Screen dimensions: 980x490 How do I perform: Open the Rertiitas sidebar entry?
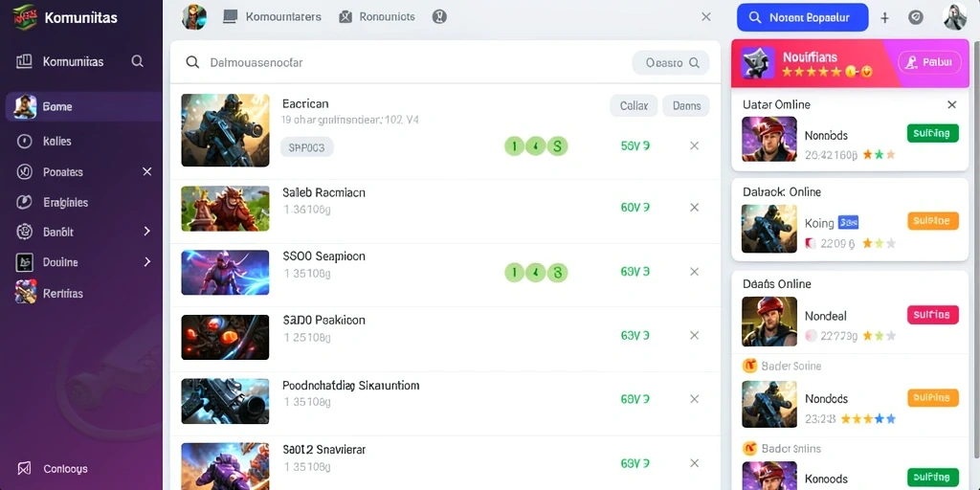pos(62,293)
